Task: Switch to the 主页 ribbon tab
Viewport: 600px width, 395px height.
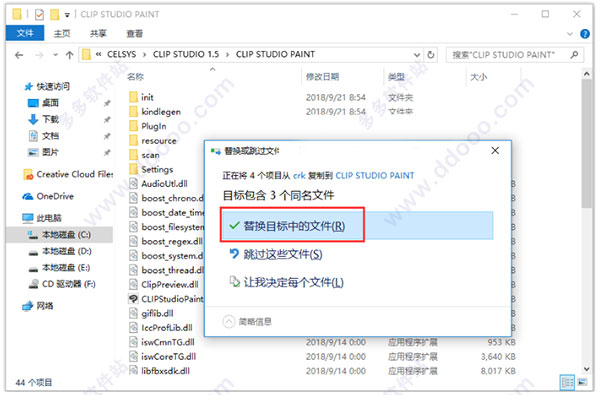Action: click(x=62, y=33)
